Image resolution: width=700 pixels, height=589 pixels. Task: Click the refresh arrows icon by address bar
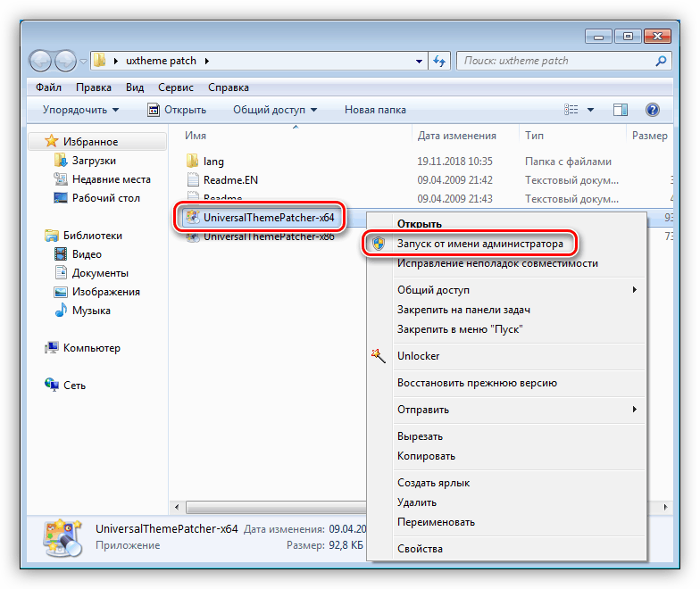point(439,61)
